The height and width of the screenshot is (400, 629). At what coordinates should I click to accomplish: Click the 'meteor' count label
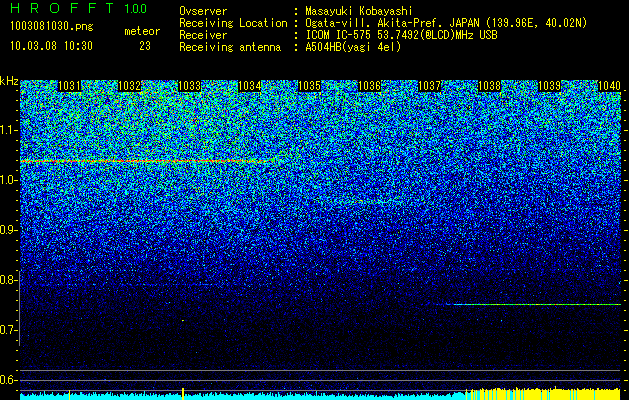(x=142, y=31)
